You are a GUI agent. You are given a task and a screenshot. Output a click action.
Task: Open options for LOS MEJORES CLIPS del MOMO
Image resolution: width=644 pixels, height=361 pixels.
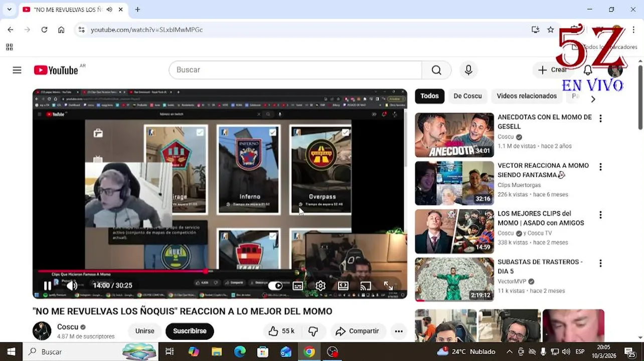(600, 215)
